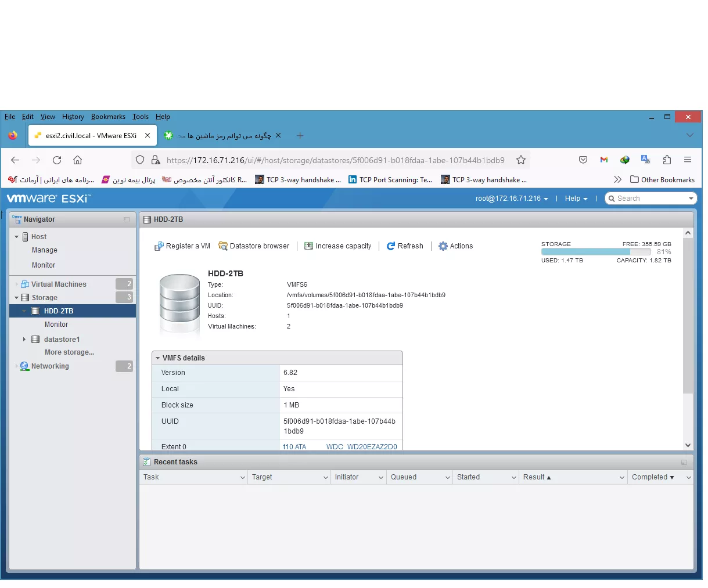Go back with the browser back arrow

[x=15, y=160]
